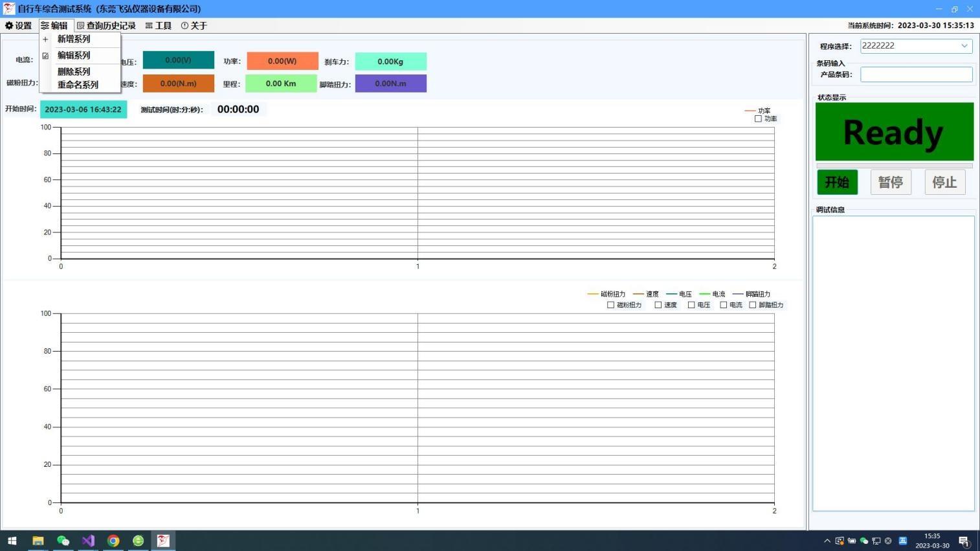Click the 产品条码 input field

coord(916,74)
